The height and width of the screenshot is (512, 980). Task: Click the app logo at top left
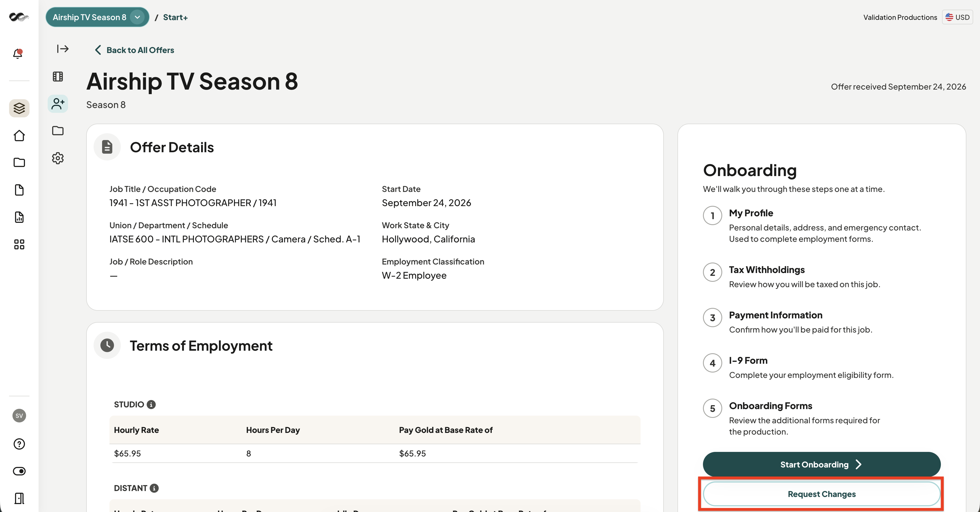coord(19,17)
